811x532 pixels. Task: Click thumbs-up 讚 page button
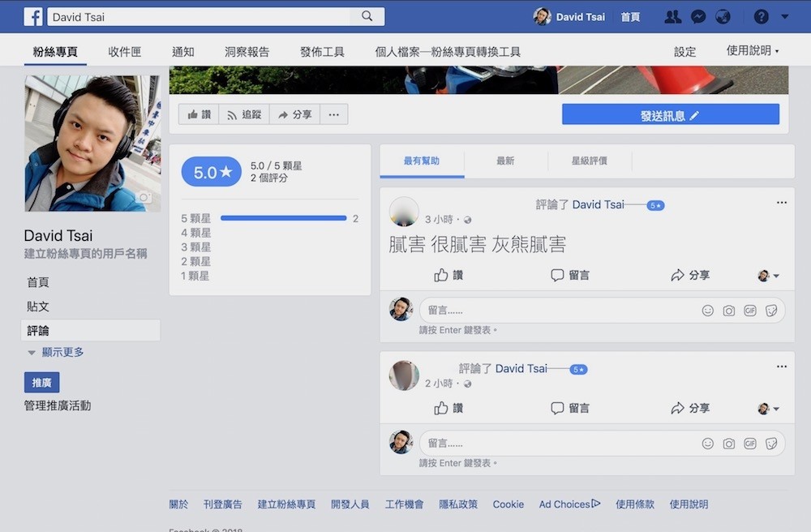pyautogui.click(x=200, y=114)
